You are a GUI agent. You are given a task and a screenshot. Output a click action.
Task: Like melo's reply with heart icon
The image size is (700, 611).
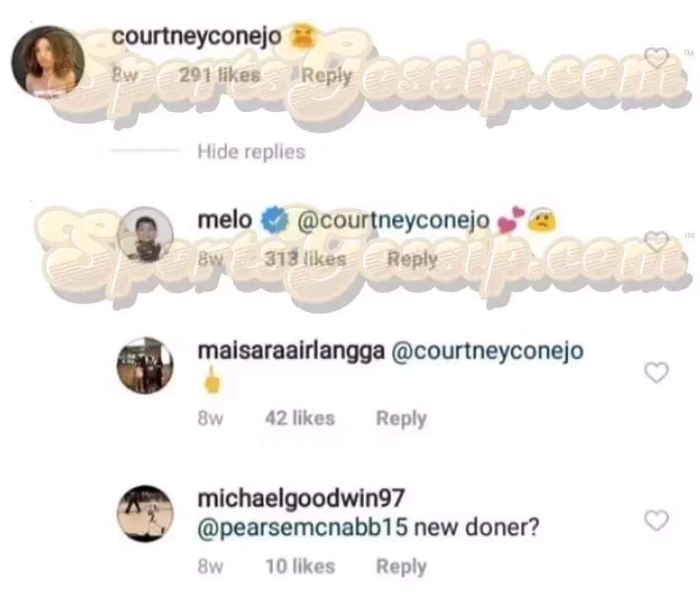pos(657,242)
